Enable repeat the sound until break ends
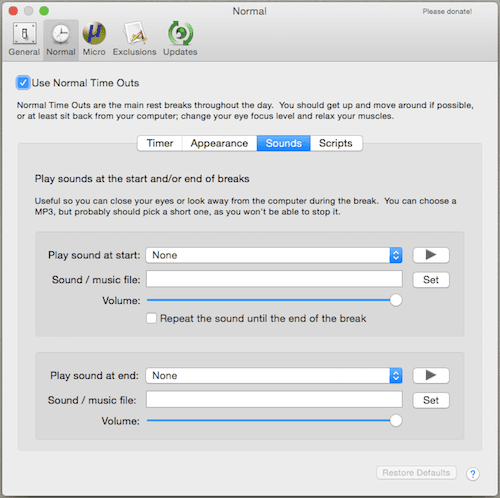The image size is (500, 498). tap(151, 318)
